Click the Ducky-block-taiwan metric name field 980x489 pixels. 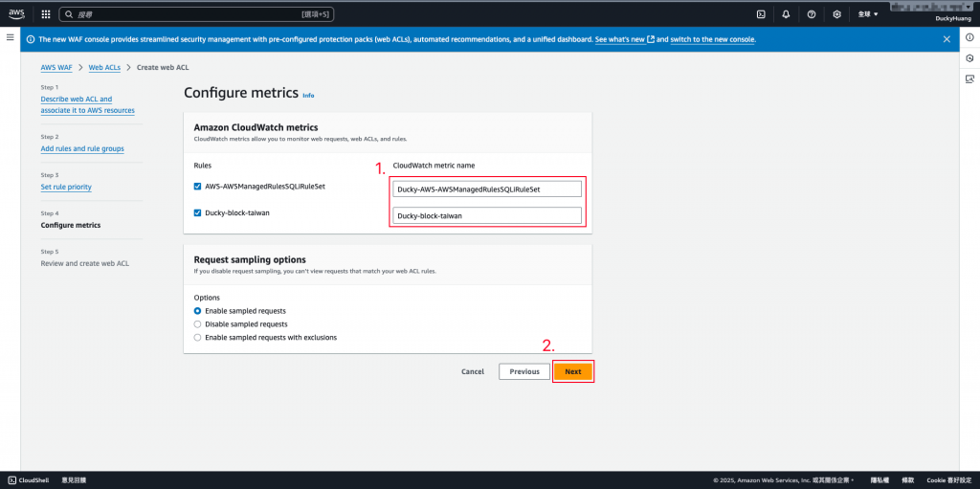point(487,215)
